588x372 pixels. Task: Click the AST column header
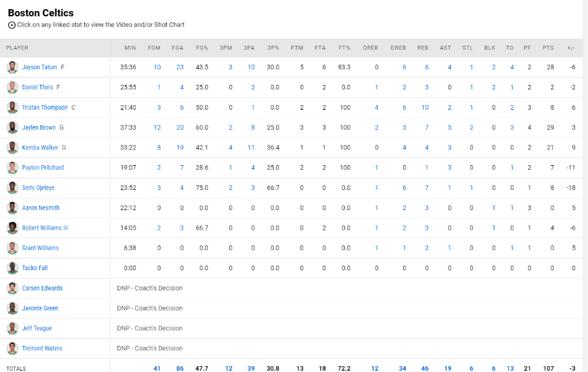pyautogui.click(x=446, y=48)
